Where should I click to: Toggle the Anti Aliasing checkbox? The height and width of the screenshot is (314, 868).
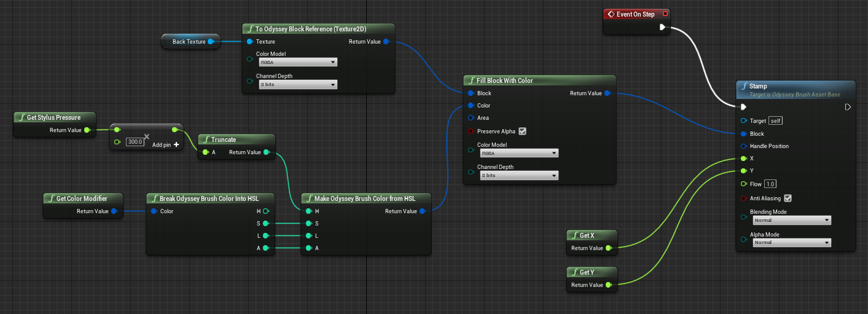click(x=788, y=198)
